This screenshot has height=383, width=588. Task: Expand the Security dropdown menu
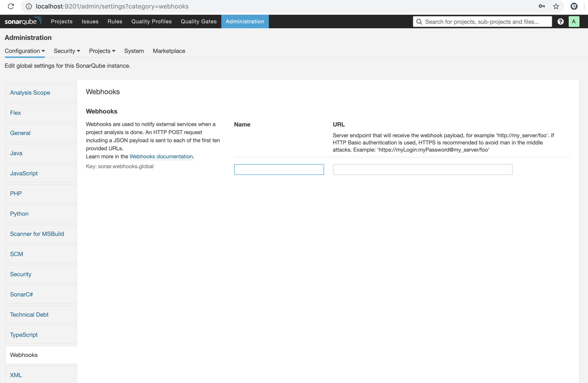point(67,51)
